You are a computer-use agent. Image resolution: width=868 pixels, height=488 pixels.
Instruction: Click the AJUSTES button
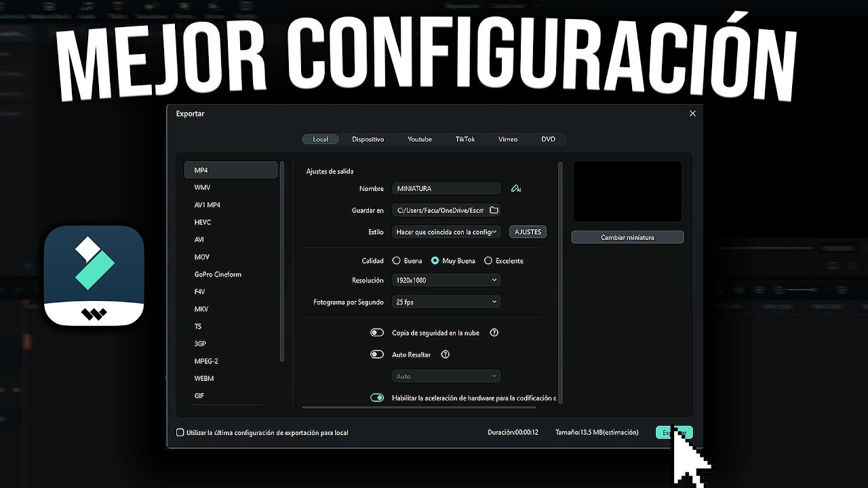tap(528, 232)
